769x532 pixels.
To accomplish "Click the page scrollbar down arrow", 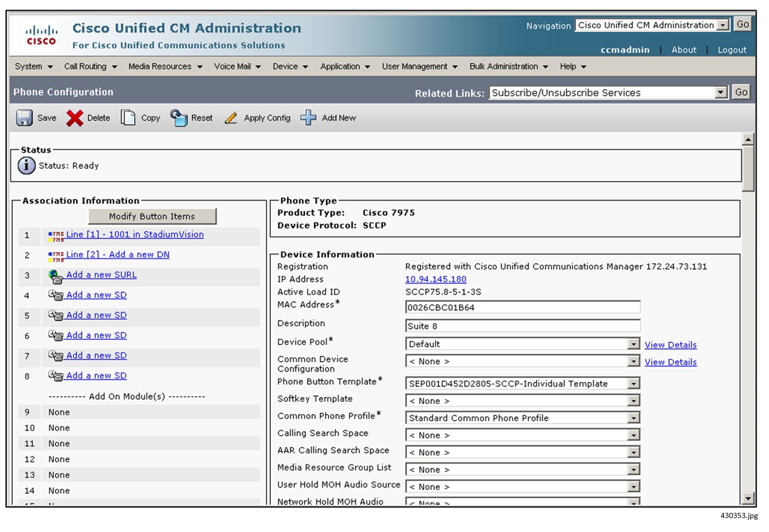I will click(747, 498).
